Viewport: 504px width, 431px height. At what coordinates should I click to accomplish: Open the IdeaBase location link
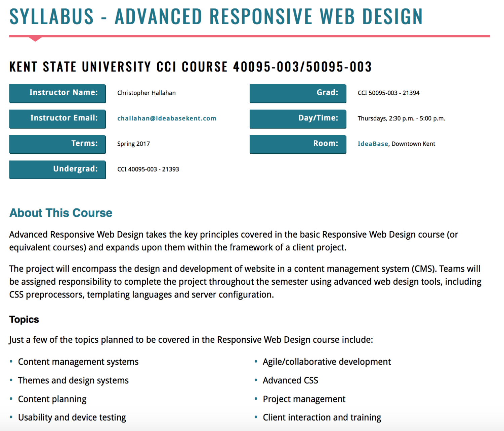point(373,144)
